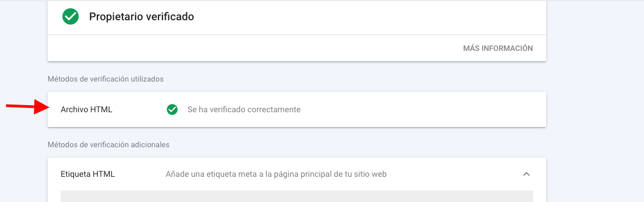Click empty space in the Archivo HTML row
This screenshot has width=644, height=202.
tap(411, 109)
